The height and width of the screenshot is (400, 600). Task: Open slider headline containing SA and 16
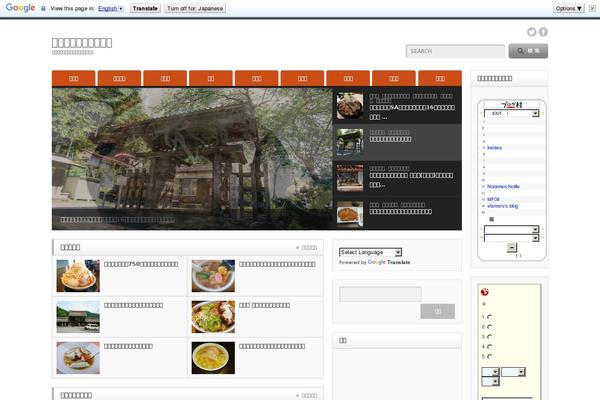pyautogui.click(x=412, y=112)
